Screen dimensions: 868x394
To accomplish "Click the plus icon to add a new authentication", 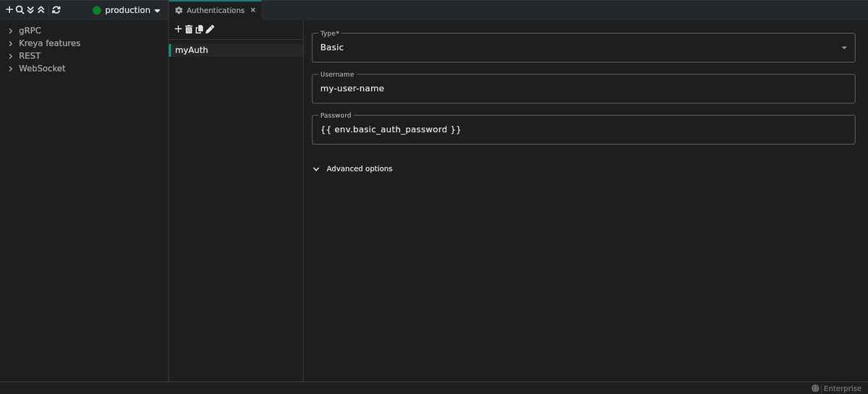I will click(179, 29).
